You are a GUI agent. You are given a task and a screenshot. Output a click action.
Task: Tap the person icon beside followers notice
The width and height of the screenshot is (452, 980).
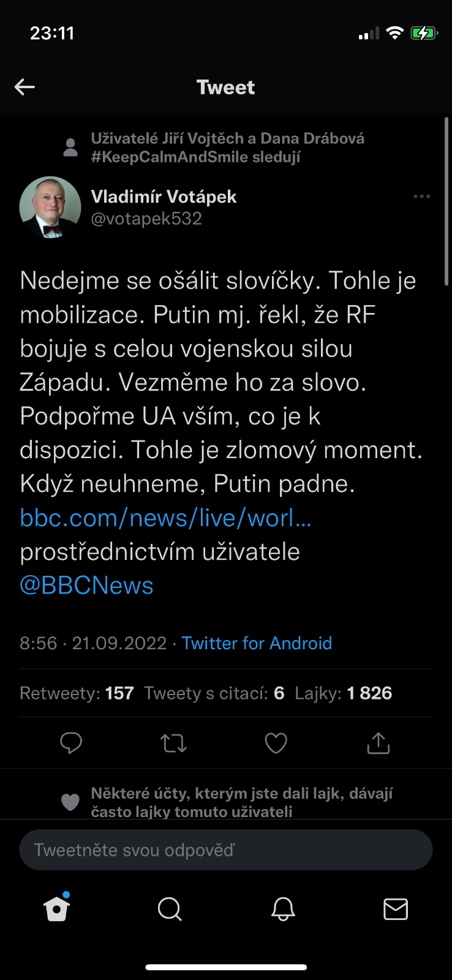[x=71, y=148]
